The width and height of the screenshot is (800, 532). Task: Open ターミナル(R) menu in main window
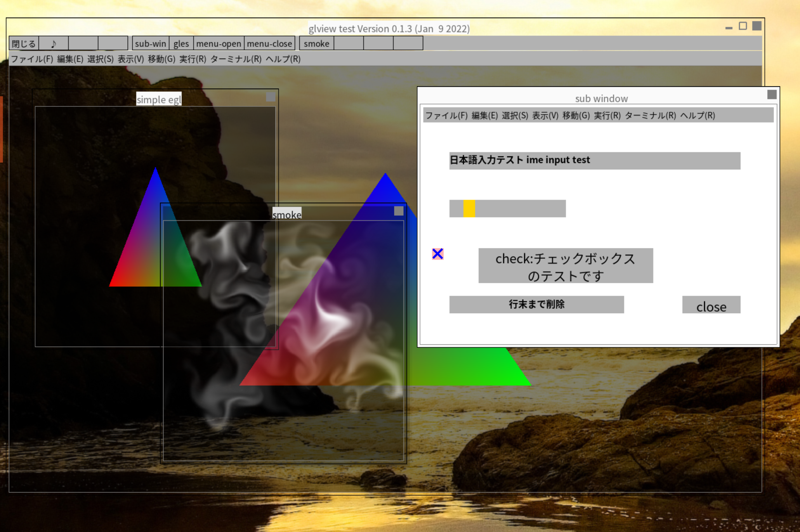tap(236, 59)
